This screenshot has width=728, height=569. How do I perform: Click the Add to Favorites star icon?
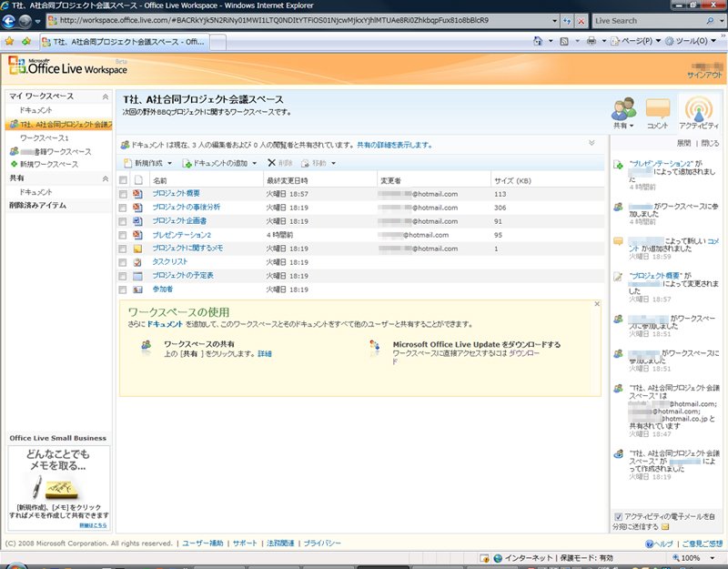(x=26, y=41)
